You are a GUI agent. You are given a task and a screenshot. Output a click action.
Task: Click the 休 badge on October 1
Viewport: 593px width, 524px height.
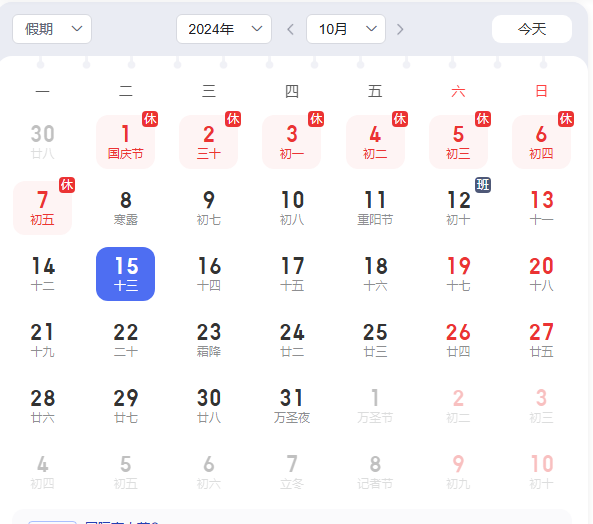click(x=150, y=119)
